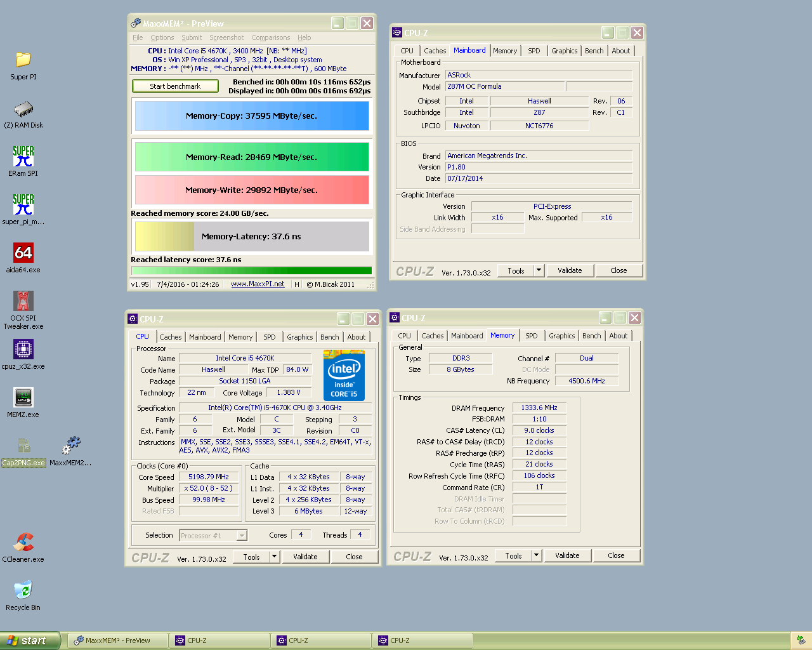Open the Submit menu in MaxxMEM²
This screenshot has width=812, height=650.
point(192,37)
